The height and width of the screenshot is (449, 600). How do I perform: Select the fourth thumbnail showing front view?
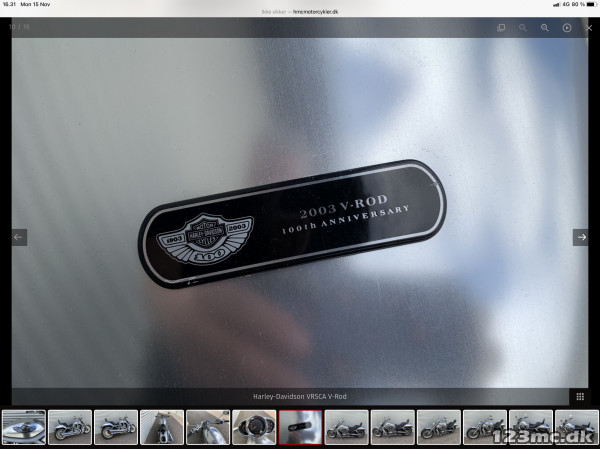tap(161, 427)
